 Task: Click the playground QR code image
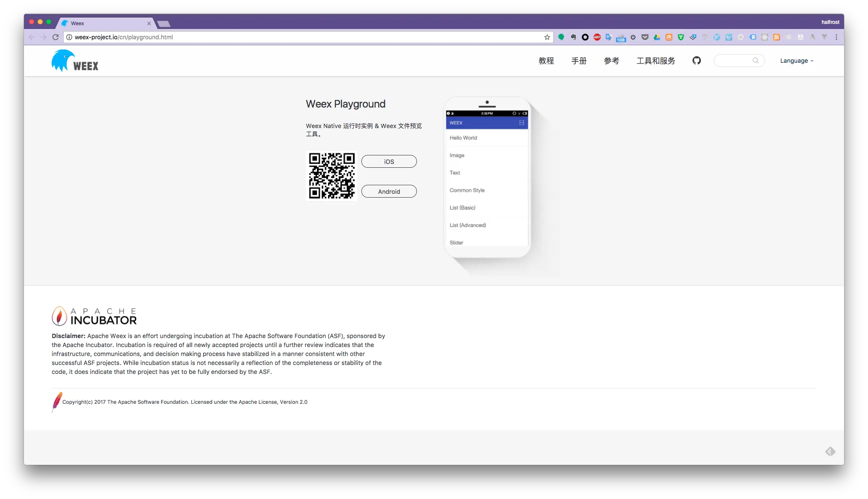click(x=332, y=175)
